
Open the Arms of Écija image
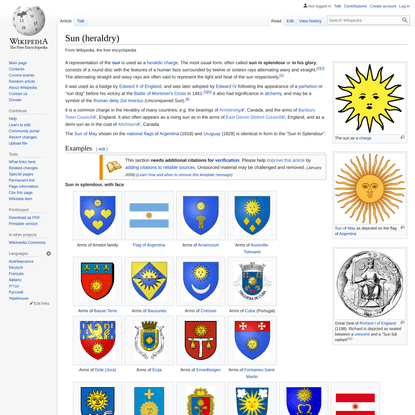[149, 340]
